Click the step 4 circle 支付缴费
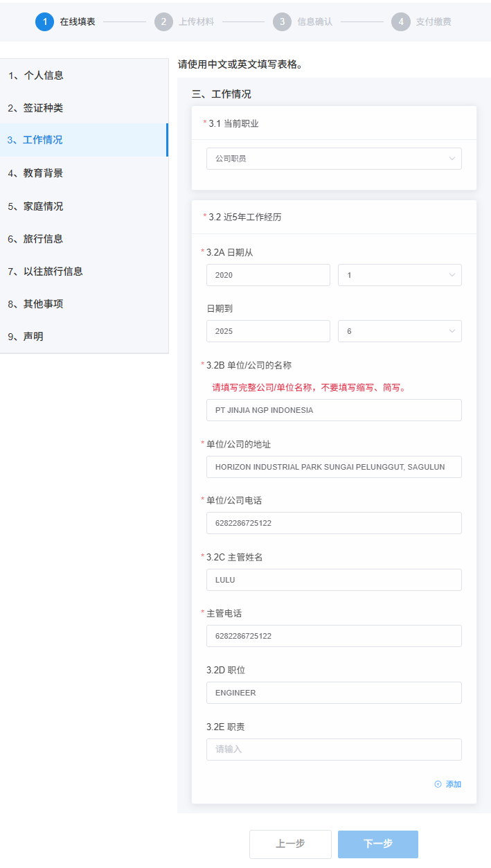This screenshot has width=491, height=868. 400,21
